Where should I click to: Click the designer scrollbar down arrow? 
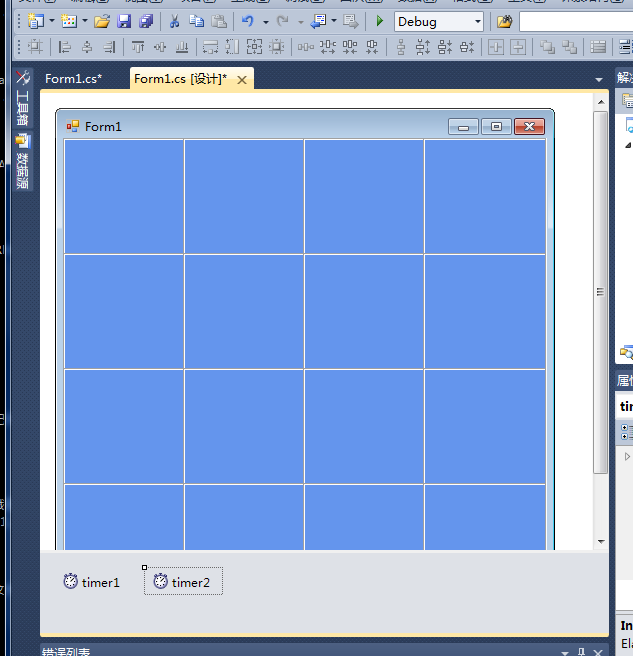(x=601, y=541)
